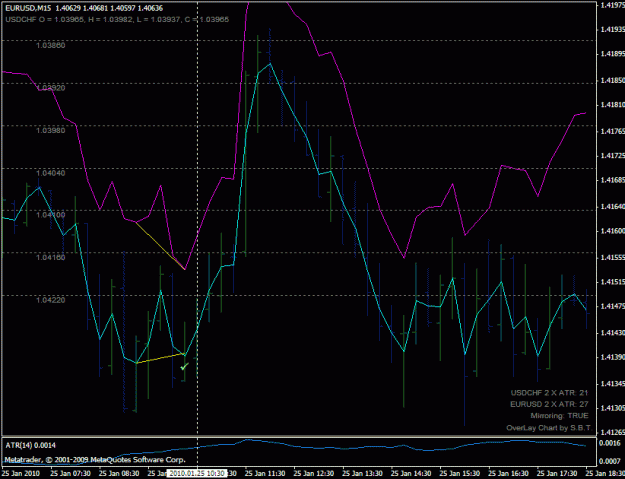
Task: Click the 1.41810 price on the right scale
Action: tap(612, 105)
